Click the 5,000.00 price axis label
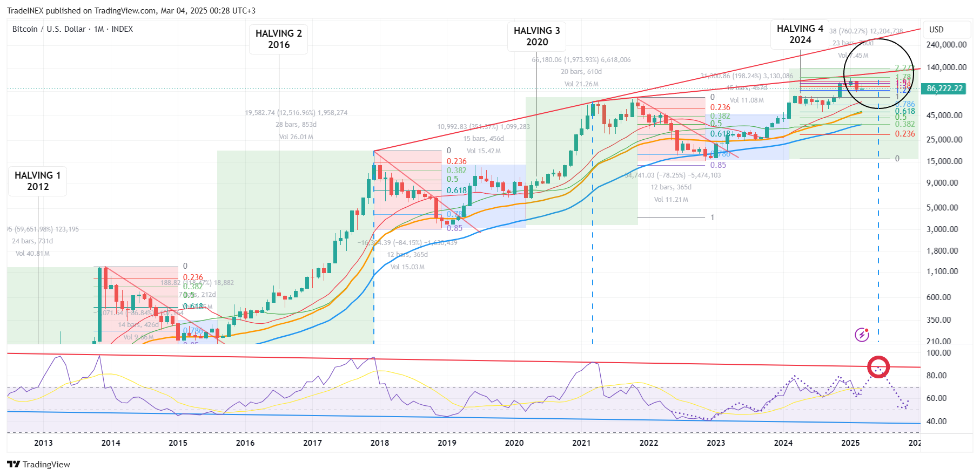980x476 pixels. point(942,208)
